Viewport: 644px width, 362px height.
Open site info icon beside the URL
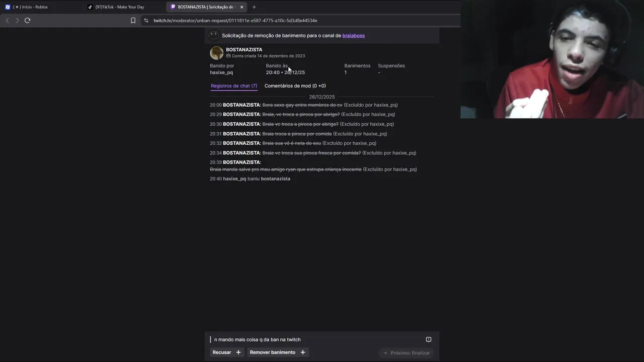[x=146, y=21]
